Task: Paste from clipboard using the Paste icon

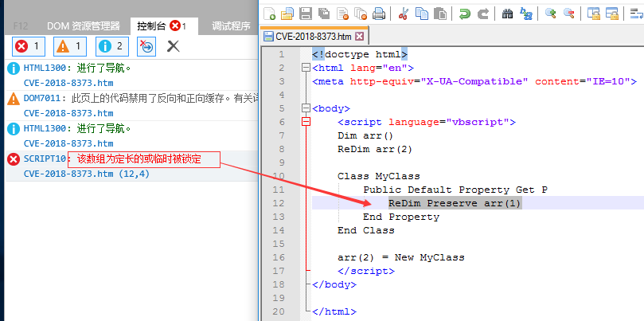Action: [440, 14]
